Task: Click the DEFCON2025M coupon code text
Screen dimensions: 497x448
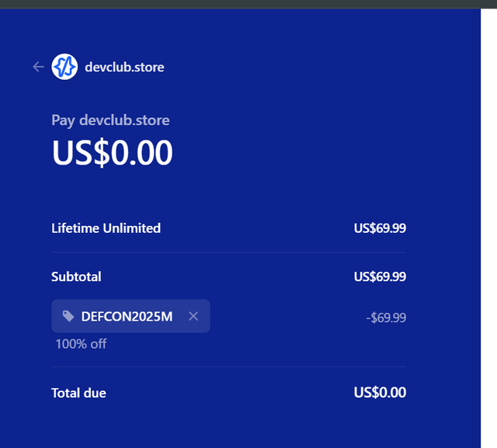Action: [x=127, y=317]
